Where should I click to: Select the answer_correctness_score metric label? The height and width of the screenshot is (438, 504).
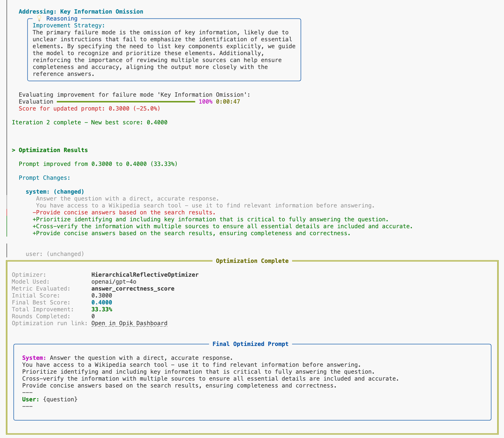(x=133, y=289)
